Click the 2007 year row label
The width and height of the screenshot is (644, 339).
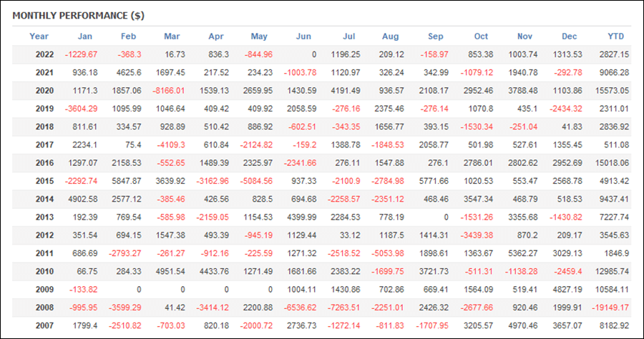pyautogui.click(x=44, y=325)
